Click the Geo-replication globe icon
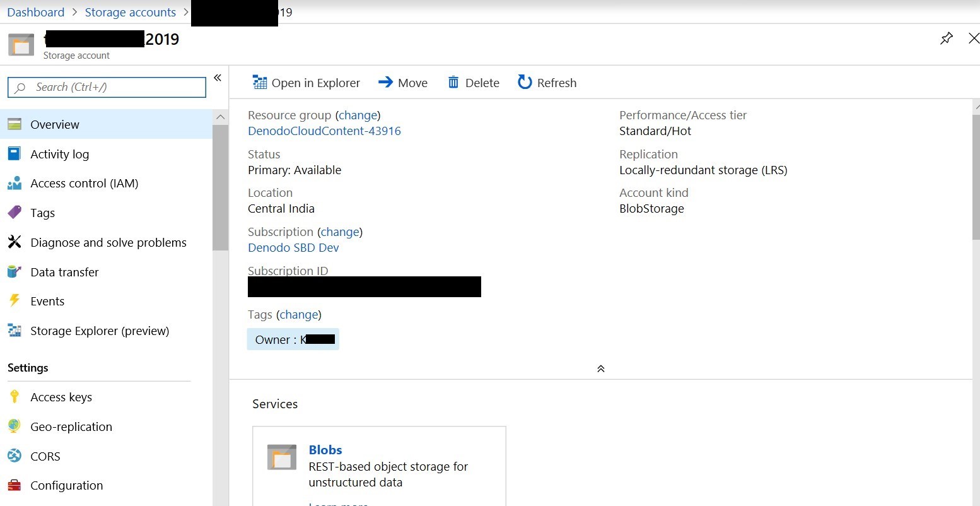This screenshot has width=980, height=506. [x=15, y=427]
